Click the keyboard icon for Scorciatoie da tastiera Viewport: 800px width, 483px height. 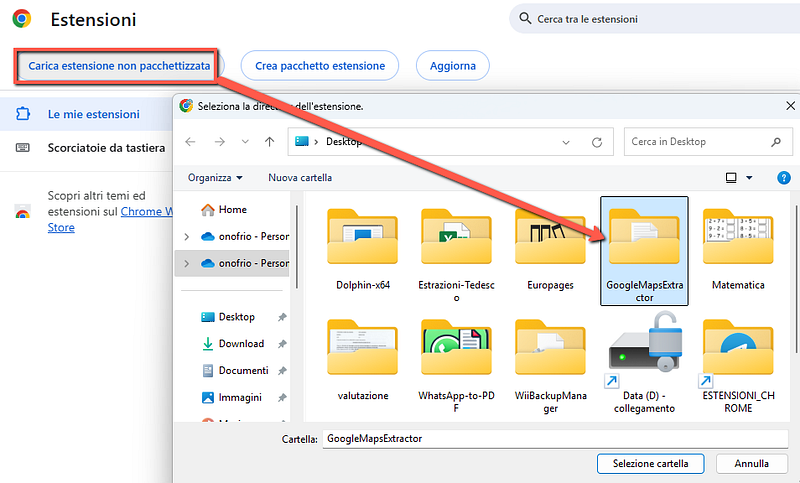(23, 148)
